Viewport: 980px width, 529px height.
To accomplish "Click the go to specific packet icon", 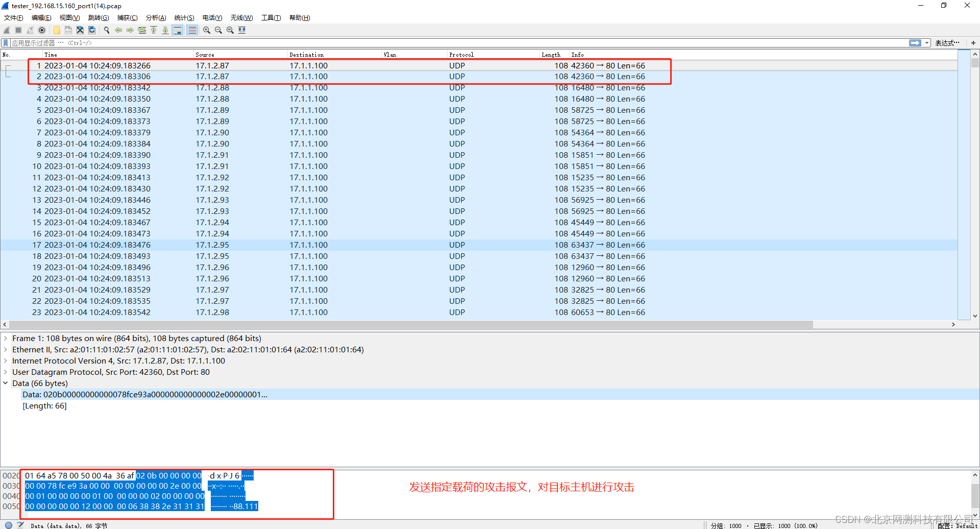I will [x=142, y=30].
